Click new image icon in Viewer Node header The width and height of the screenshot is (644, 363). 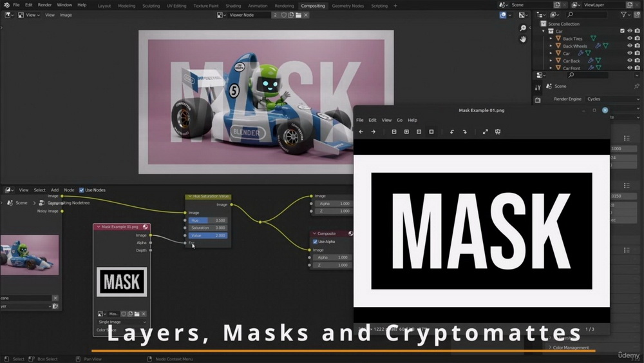(x=291, y=15)
